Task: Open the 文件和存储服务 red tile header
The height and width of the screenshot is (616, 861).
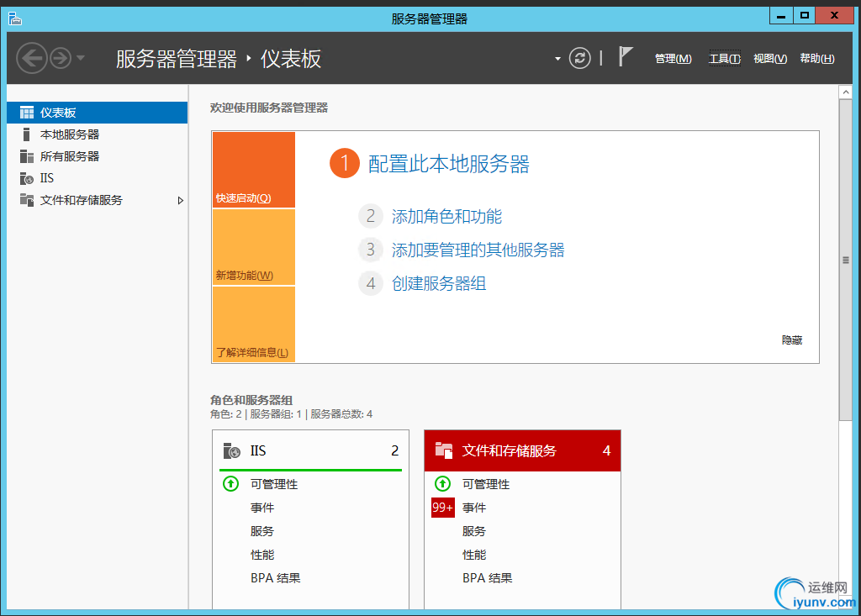Action: (522, 450)
